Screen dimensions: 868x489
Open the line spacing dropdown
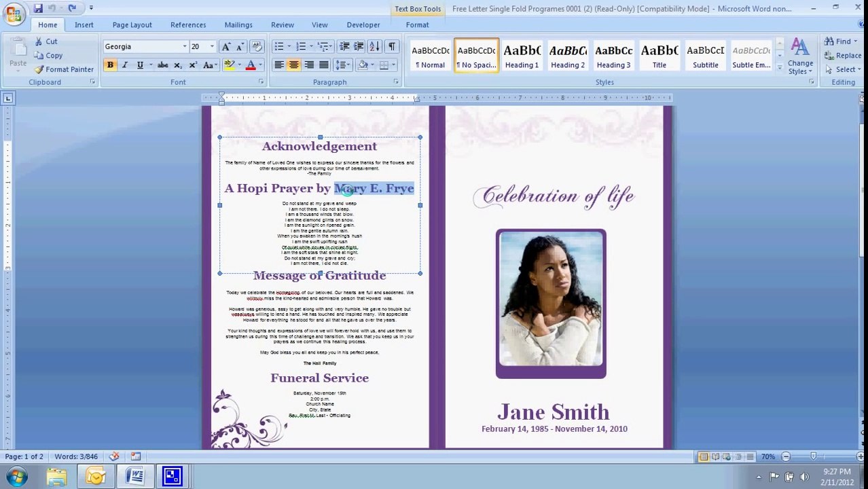[x=342, y=65]
